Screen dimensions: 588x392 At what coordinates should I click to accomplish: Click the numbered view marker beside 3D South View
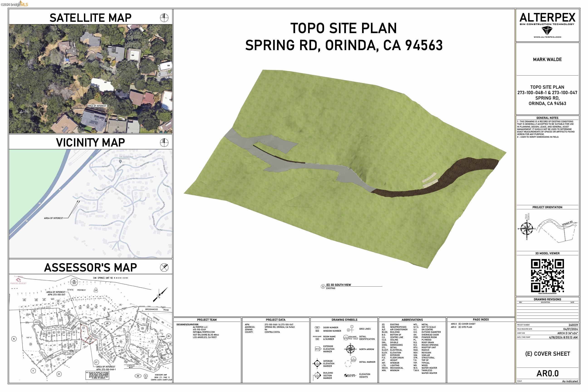click(x=323, y=286)
